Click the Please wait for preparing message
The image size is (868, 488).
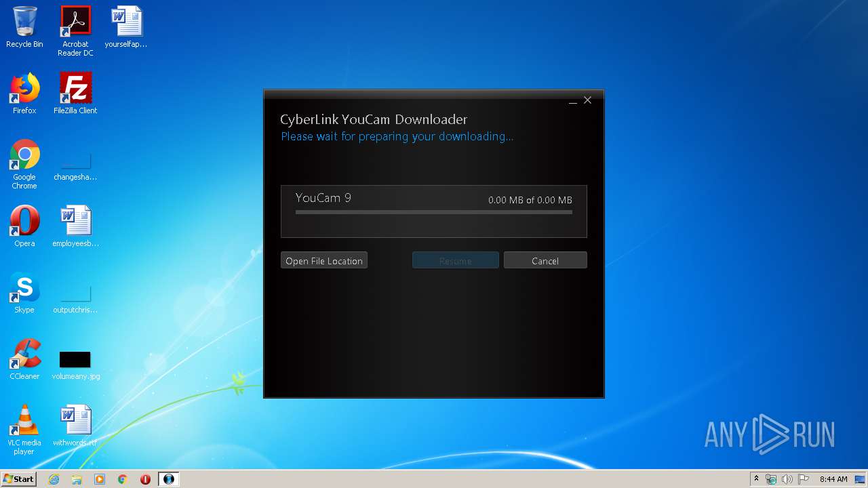pos(397,136)
